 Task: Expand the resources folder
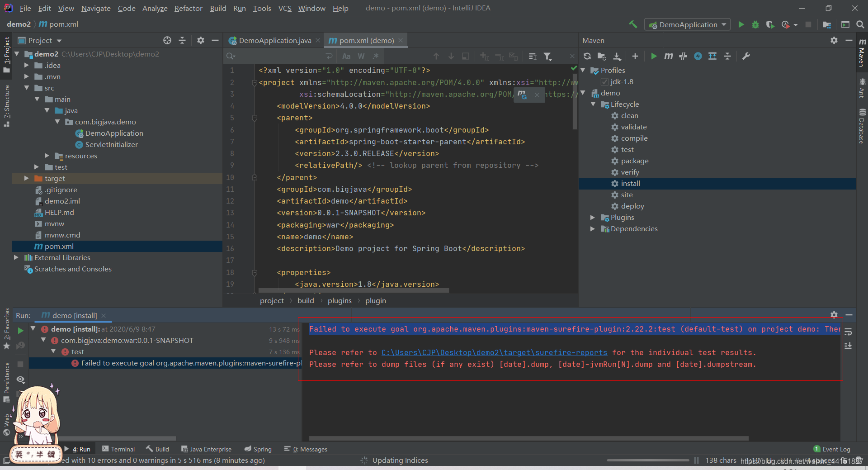(47, 156)
